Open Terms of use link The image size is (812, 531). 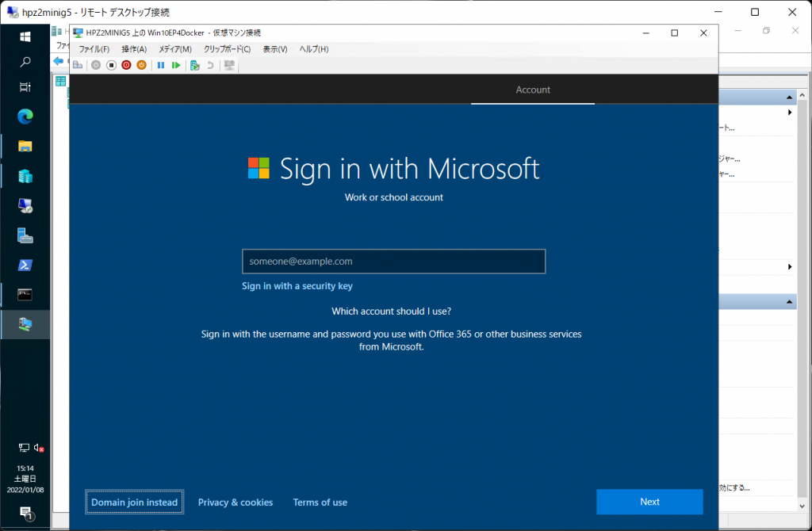(x=320, y=502)
